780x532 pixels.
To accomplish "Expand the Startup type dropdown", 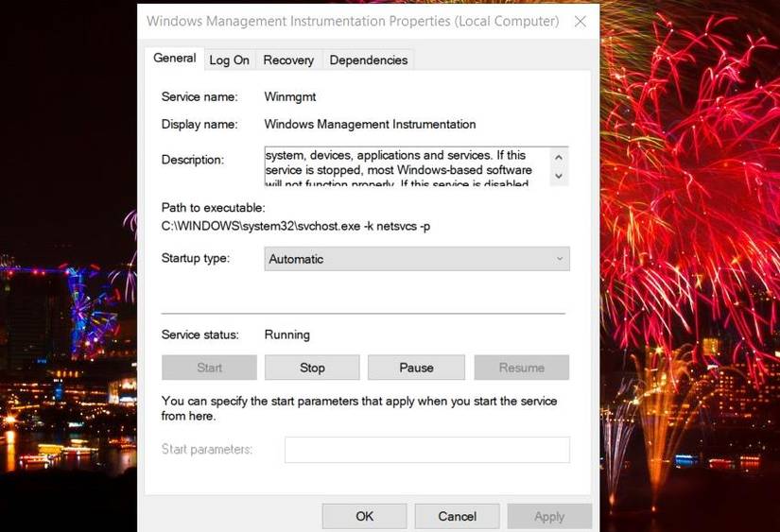I will click(417, 259).
